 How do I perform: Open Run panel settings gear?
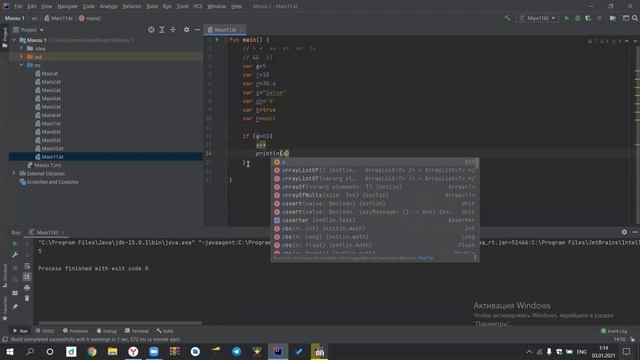tap(624, 232)
